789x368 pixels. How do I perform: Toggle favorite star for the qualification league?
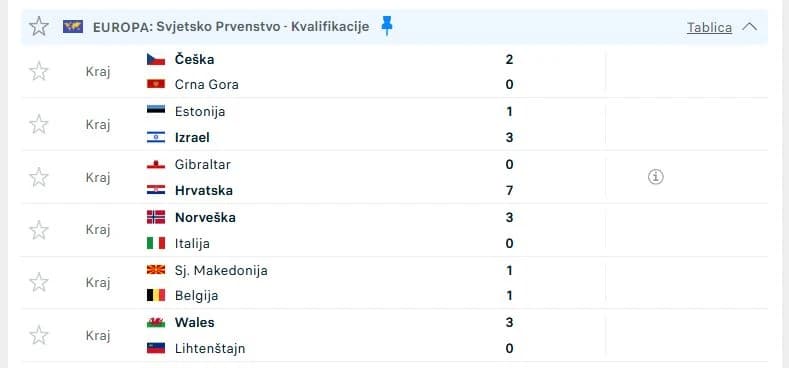click(39, 26)
